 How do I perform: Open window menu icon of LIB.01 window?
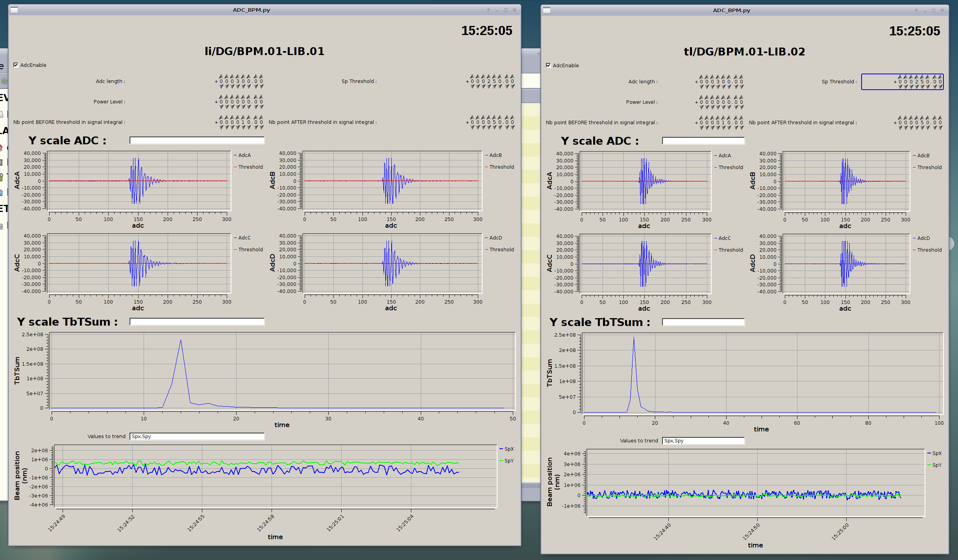pos(14,10)
